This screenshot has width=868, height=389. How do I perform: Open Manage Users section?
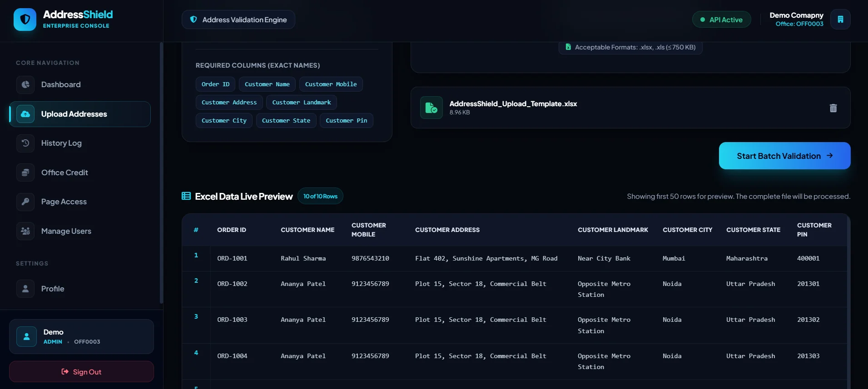tap(80, 231)
